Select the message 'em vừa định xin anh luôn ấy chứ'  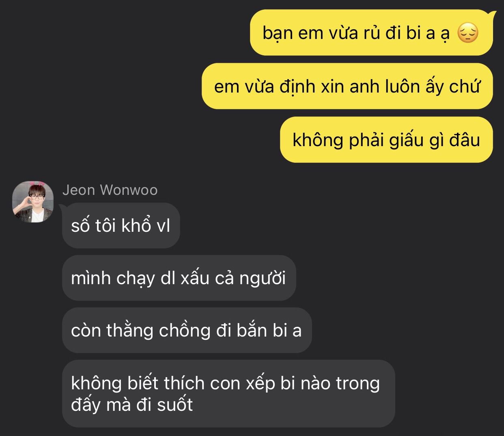(x=347, y=86)
